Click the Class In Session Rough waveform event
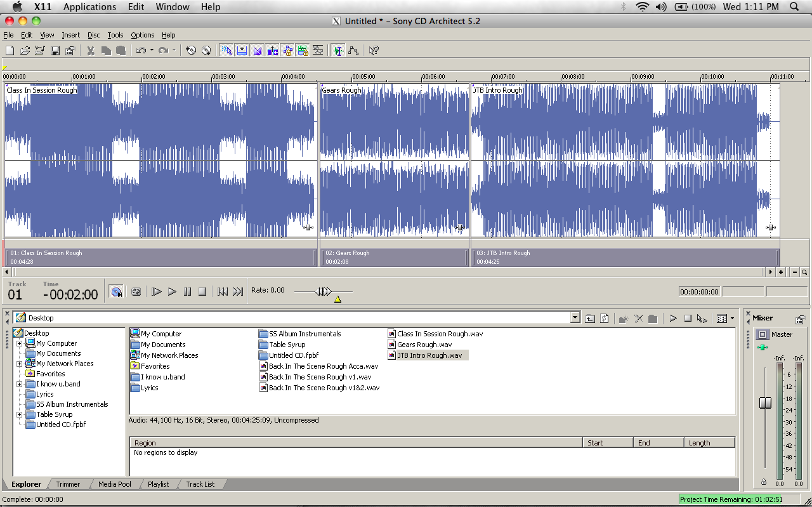Image resolution: width=812 pixels, height=507 pixels. click(160, 161)
